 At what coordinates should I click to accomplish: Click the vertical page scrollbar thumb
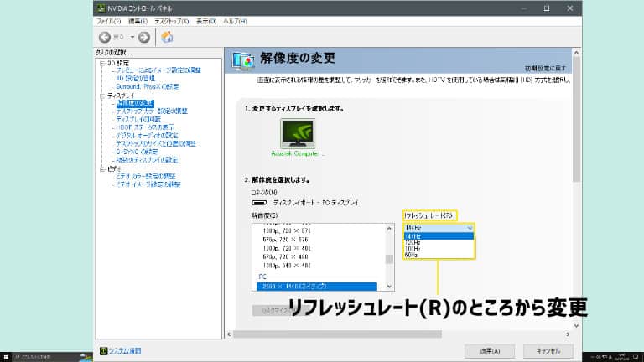576,120
